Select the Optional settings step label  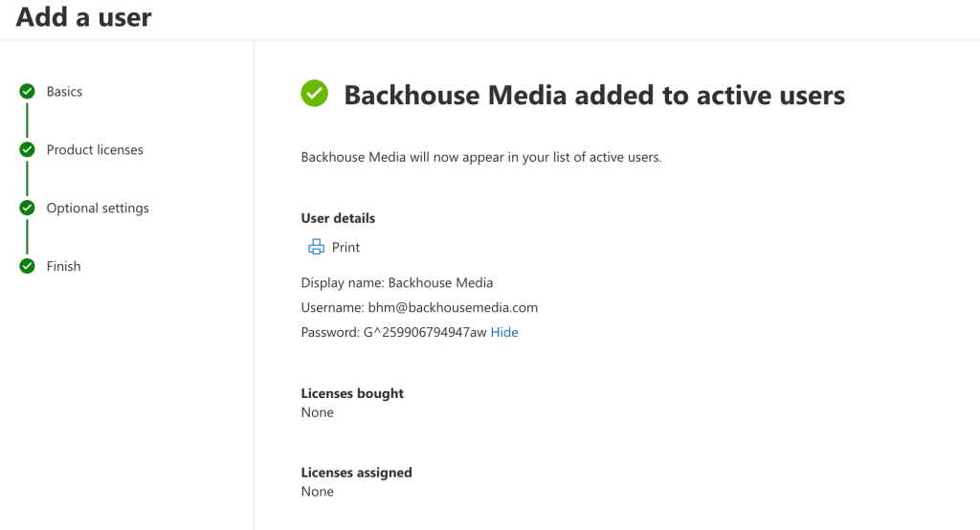point(98,209)
